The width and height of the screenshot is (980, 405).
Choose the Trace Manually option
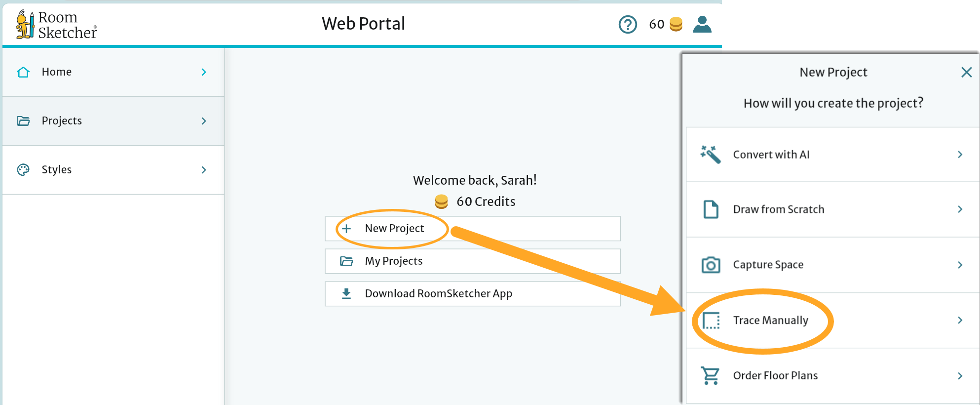[832, 321]
